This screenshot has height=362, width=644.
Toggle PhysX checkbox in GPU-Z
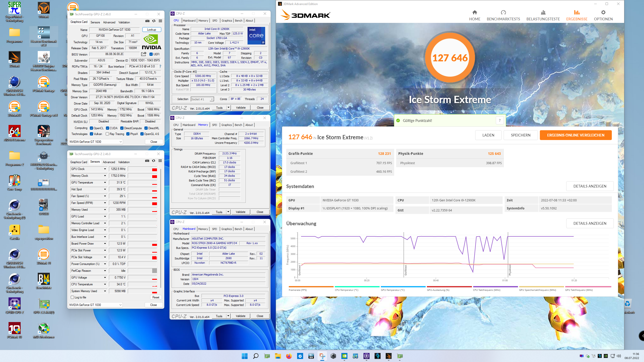(128, 134)
